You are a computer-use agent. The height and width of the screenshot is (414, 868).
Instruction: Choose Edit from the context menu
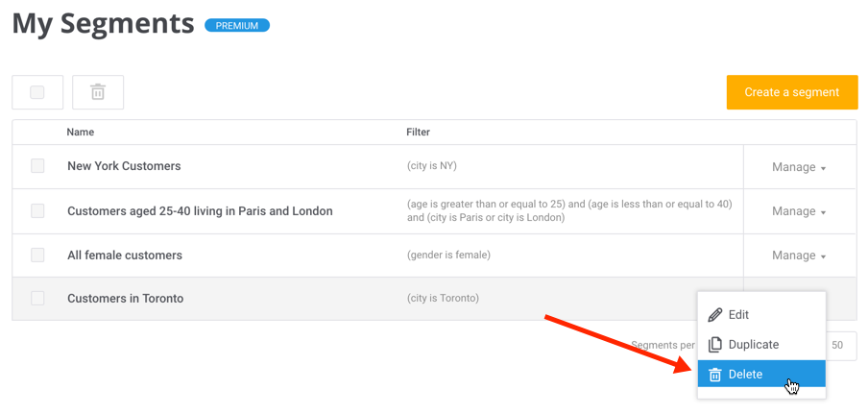click(738, 315)
